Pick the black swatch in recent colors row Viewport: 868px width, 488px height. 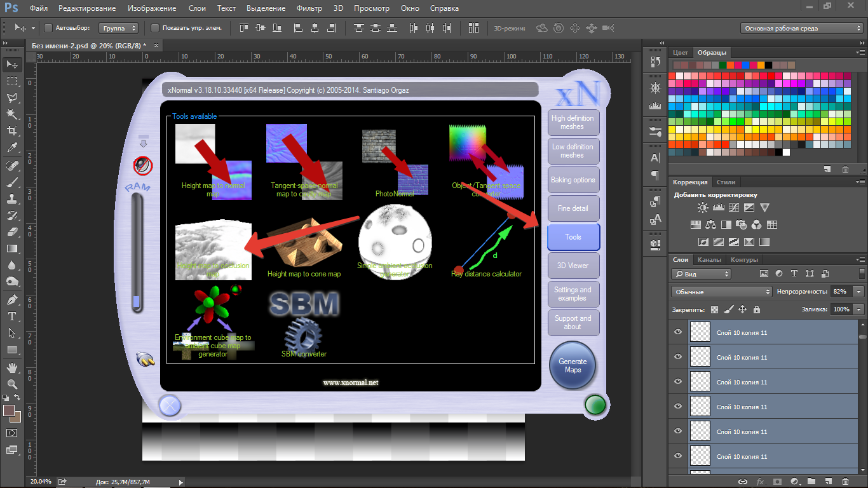pyautogui.click(x=769, y=65)
